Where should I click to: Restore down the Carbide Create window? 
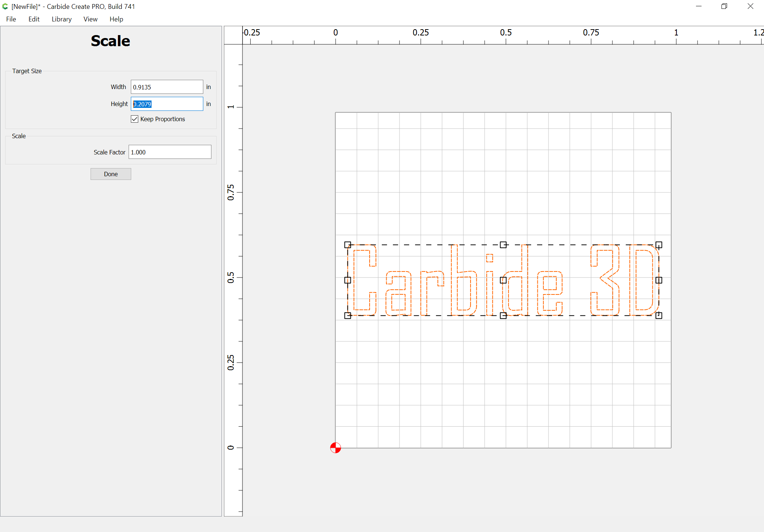pyautogui.click(x=724, y=6)
